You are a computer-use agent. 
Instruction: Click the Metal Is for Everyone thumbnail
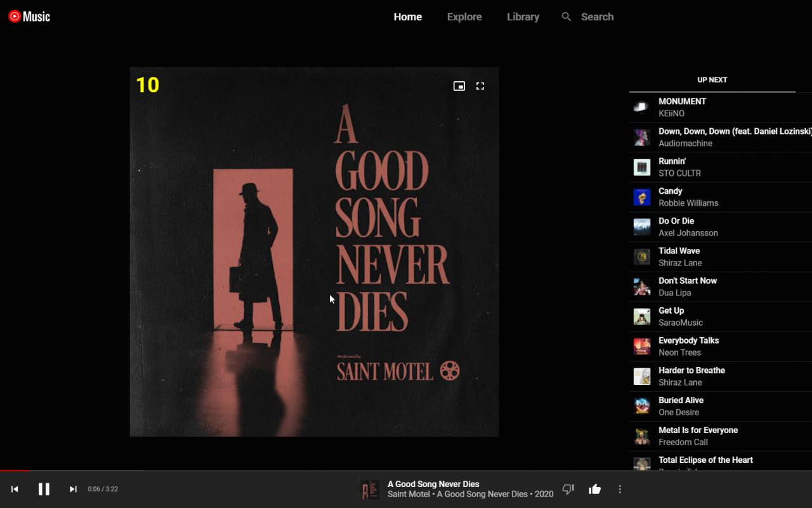(x=642, y=436)
